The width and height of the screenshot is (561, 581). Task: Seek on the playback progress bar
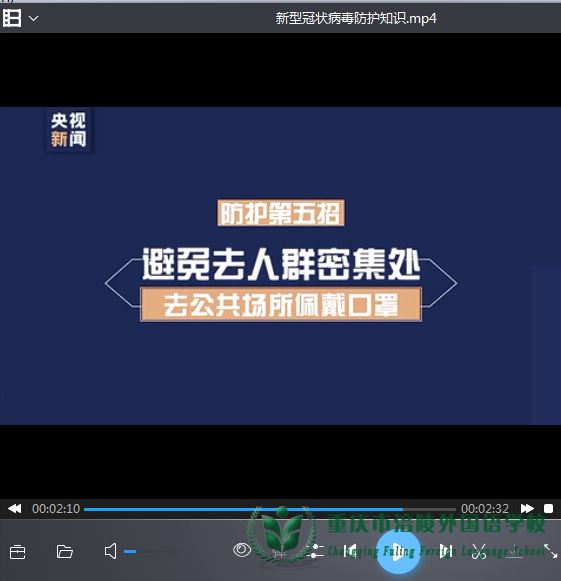[x=270, y=509]
